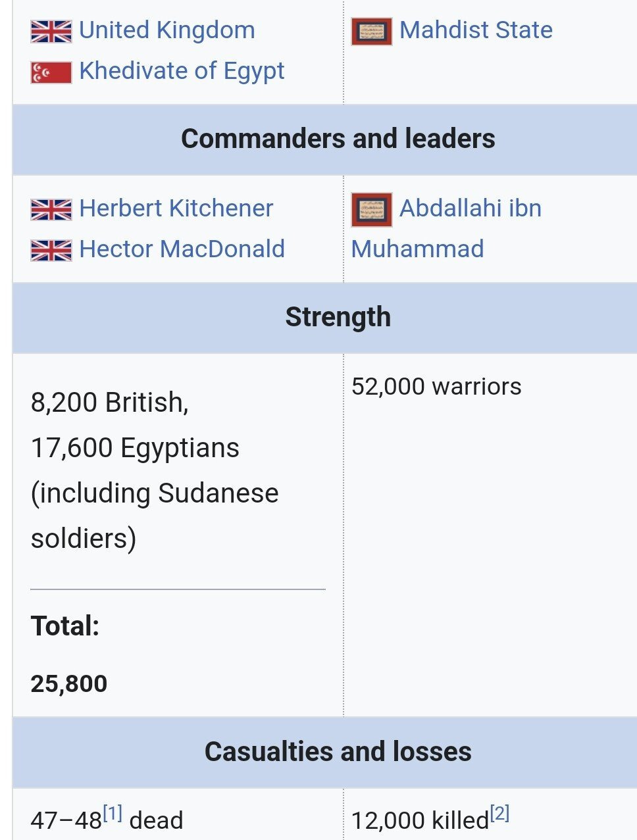Click the Khedivate of Egypt flag icon
The height and width of the screenshot is (840, 637).
point(51,72)
